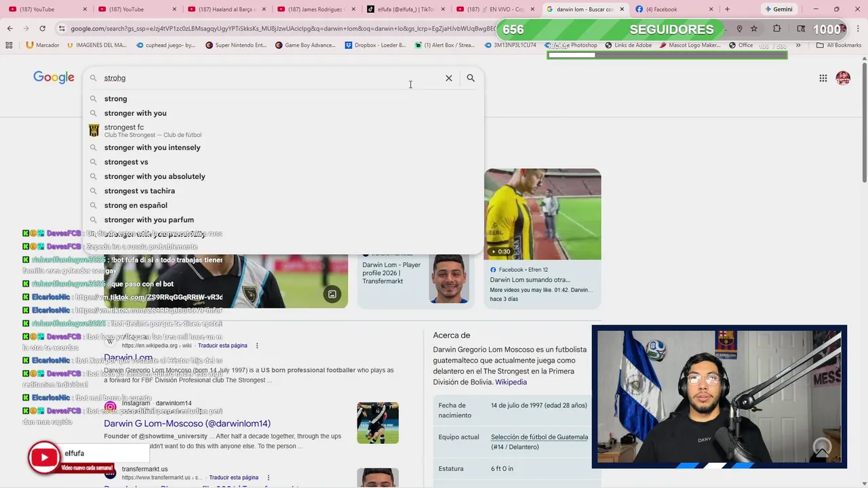Click "Traducir esta página" on Wikipedia result
The height and width of the screenshot is (488, 868).
coord(222,346)
